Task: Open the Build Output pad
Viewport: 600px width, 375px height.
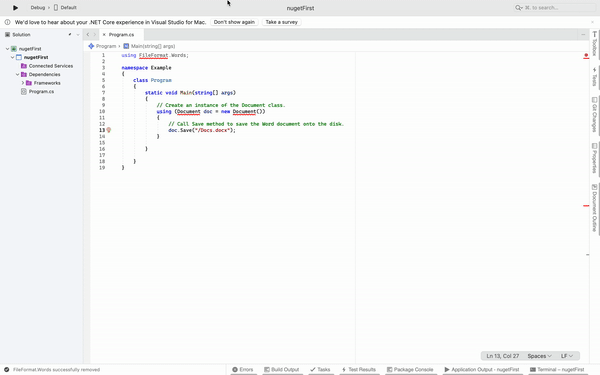Action: (282, 370)
